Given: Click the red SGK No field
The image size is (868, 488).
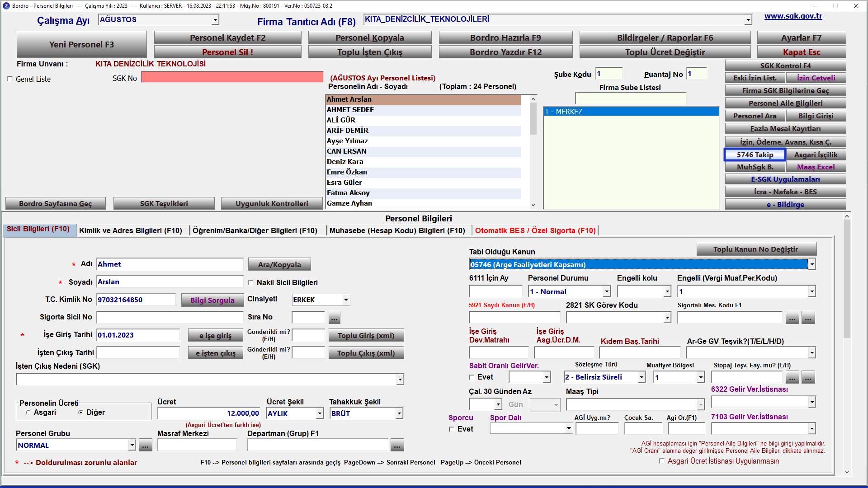Looking at the screenshot, I should [x=232, y=77].
